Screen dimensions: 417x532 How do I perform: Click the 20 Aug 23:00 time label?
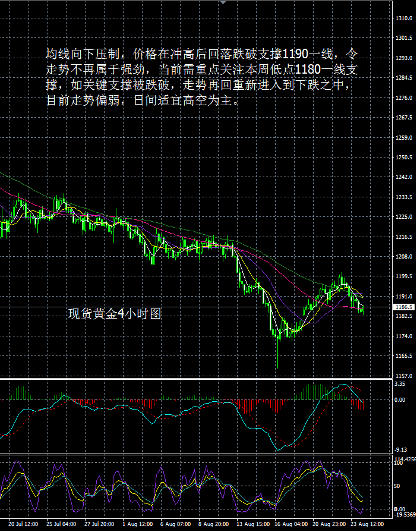pyautogui.click(x=329, y=524)
